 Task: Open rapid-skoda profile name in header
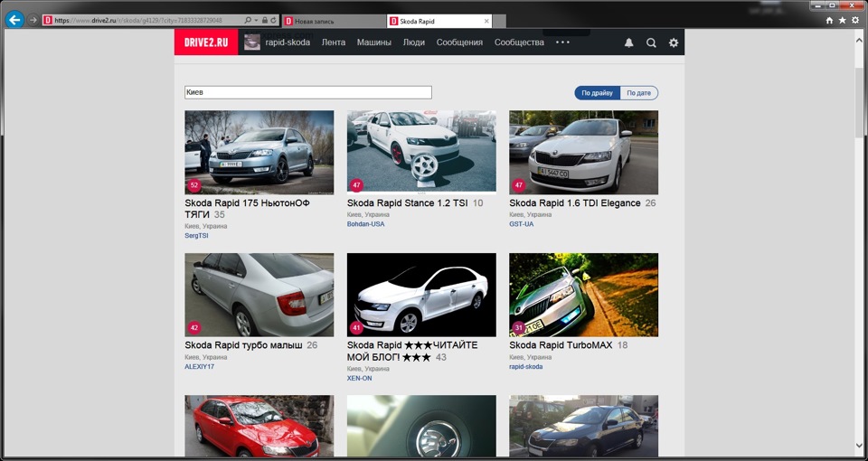tap(288, 42)
